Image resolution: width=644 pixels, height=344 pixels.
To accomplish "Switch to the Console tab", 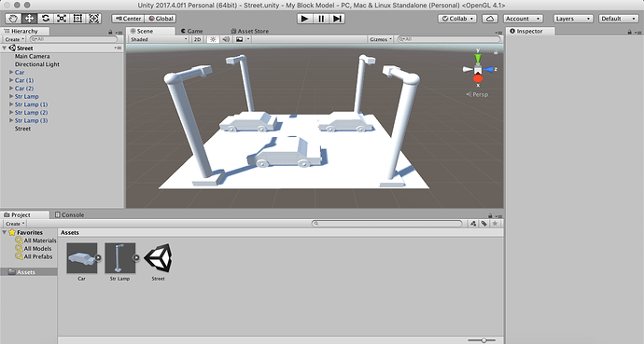I will (69, 214).
